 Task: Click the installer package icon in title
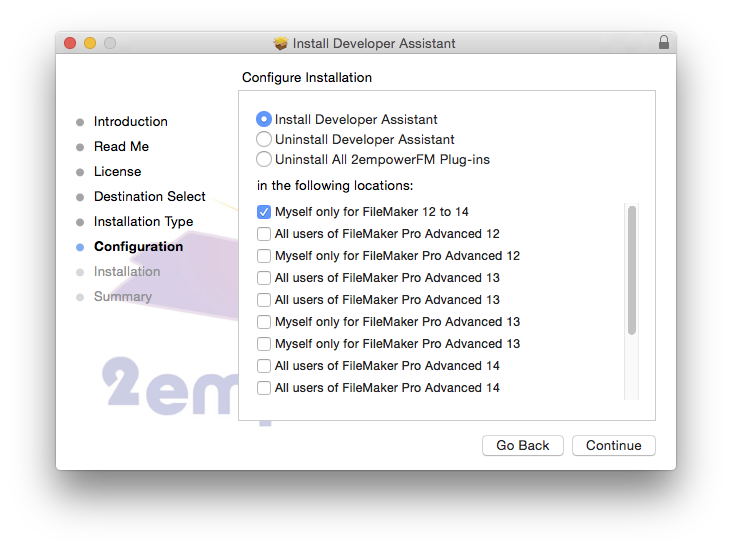pyautogui.click(x=281, y=43)
